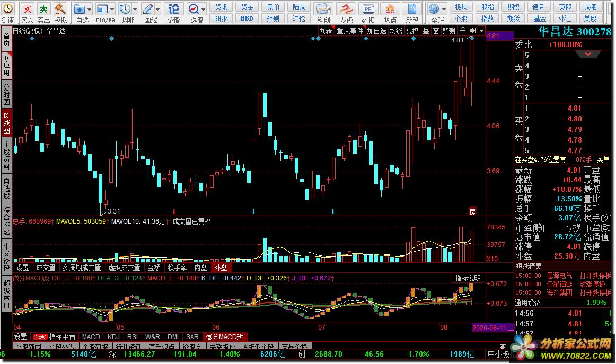Image resolution: width=616 pixels, height=364 pixels.
Task: Click the 窗 window layout icon
Action: point(436,31)
